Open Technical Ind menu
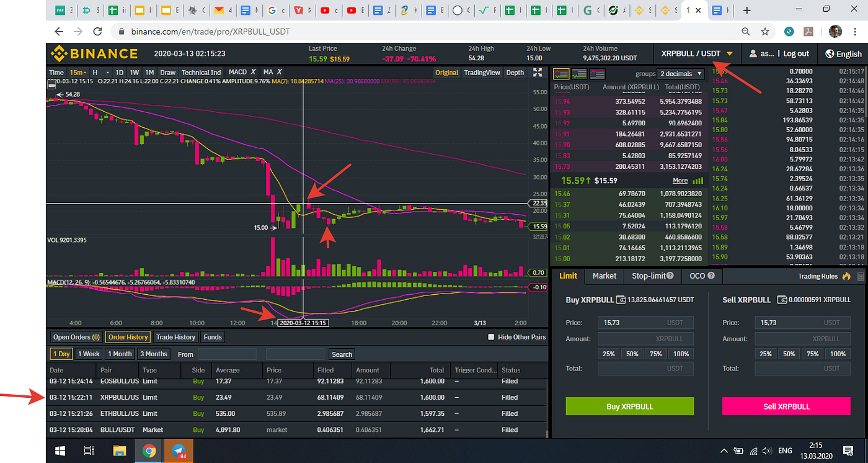The image size is (868, 463). click(201, 73)
